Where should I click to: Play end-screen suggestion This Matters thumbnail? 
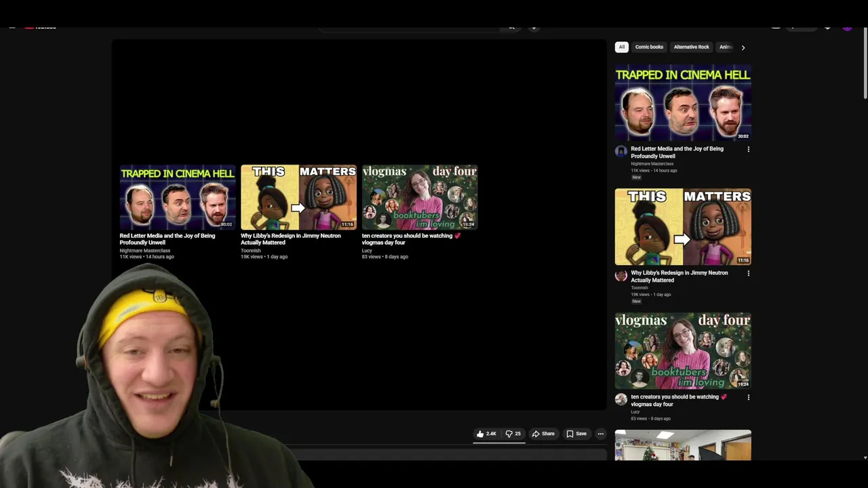(x=298, y=197)
